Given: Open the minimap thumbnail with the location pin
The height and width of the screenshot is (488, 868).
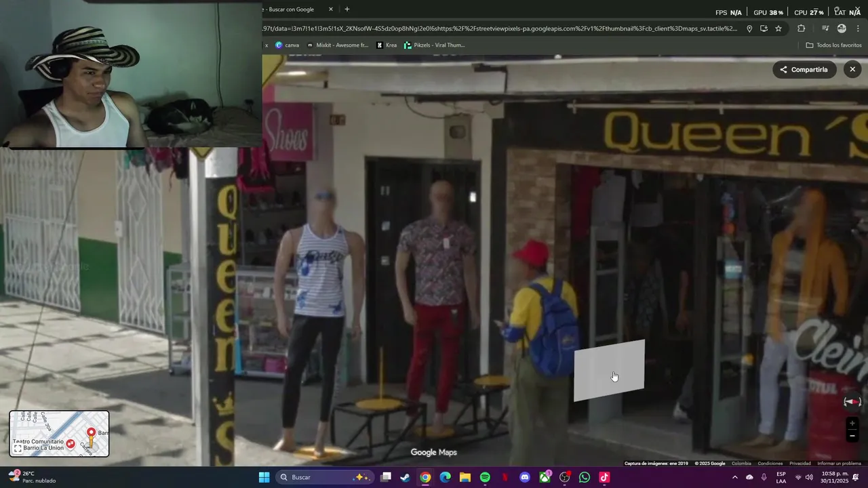Looking at the screenshot, I should [59, 433].
